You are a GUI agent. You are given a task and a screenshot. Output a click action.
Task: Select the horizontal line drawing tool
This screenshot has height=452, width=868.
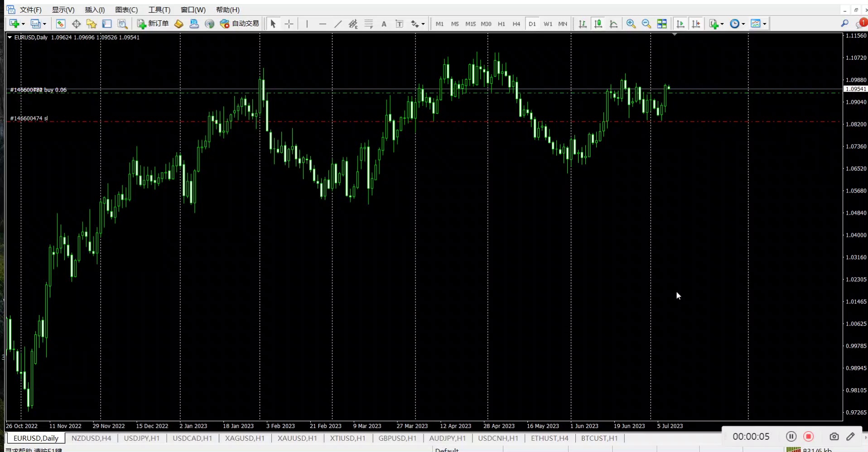[x=323, y=24]
